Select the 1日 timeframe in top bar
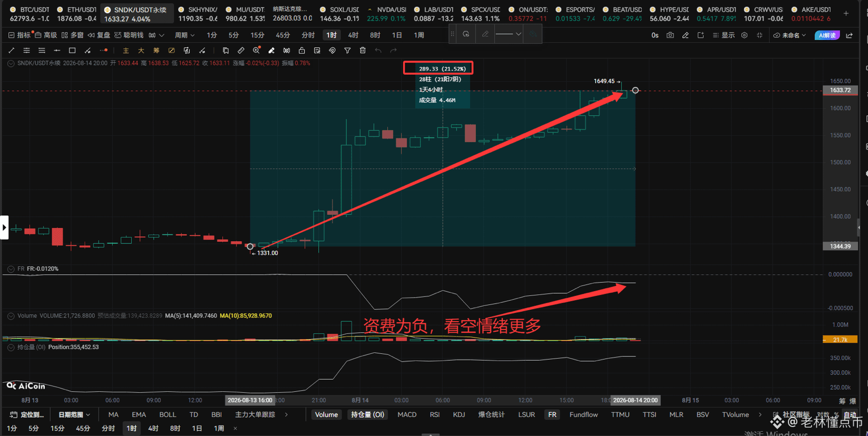Viewport: 868px width, 436px height. pos(397,35)
